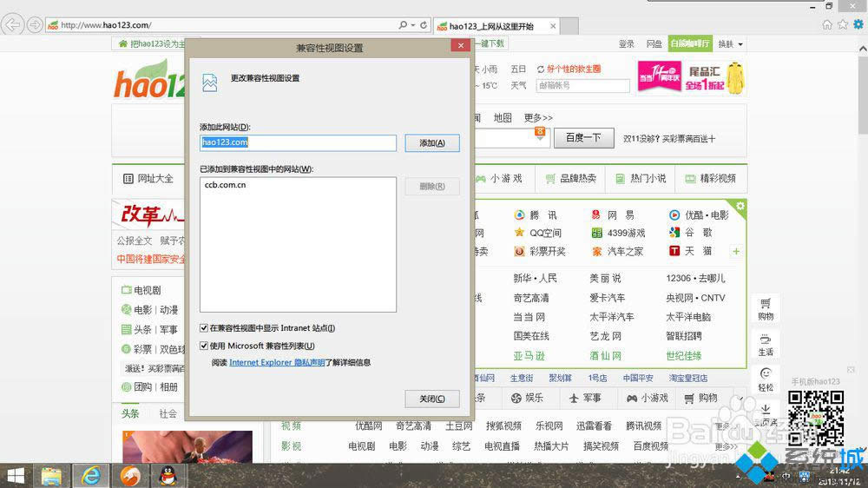
Task: Switch to the 头条 news tab
Action: click(130, 414)
